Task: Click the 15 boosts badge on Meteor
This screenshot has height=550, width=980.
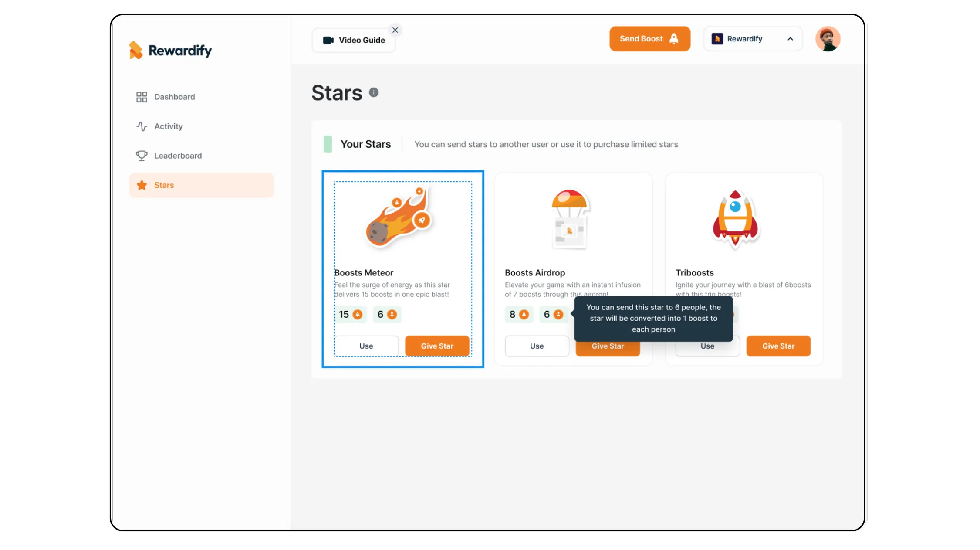Action: 351,314
